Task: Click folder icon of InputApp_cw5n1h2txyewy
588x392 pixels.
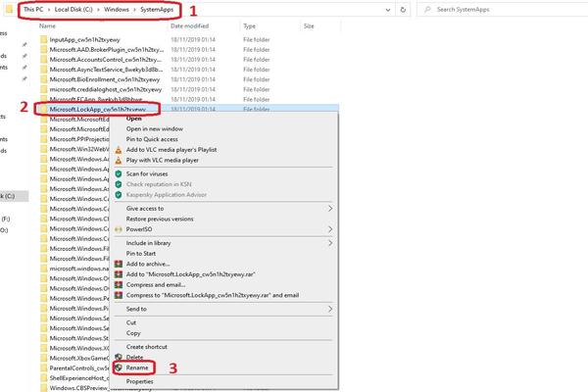Action: (44, 39)
